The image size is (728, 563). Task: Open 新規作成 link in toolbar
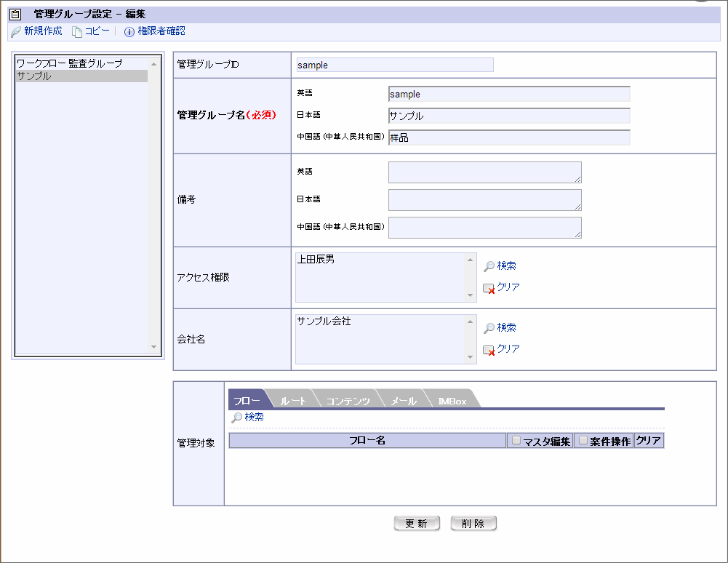[x=43, y=31]
